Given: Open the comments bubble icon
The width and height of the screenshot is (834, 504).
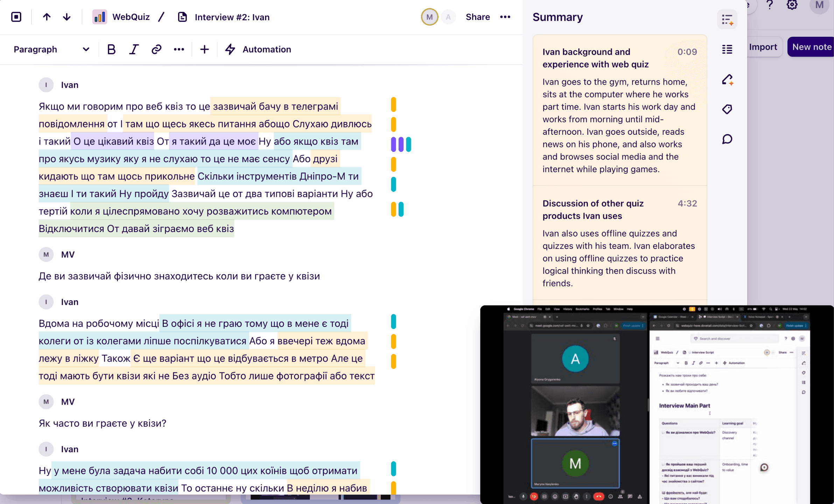Looking at the screenshot, I should [727, 139].
